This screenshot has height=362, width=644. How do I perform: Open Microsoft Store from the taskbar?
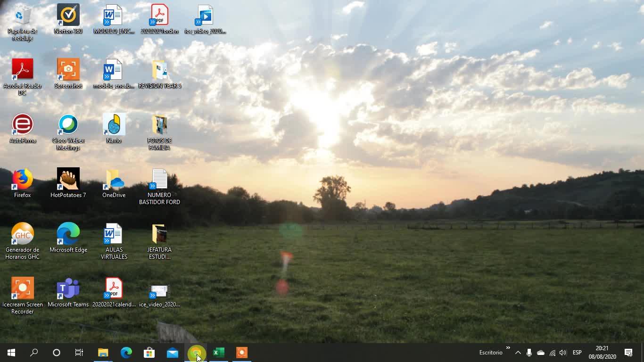pos(149,353)
